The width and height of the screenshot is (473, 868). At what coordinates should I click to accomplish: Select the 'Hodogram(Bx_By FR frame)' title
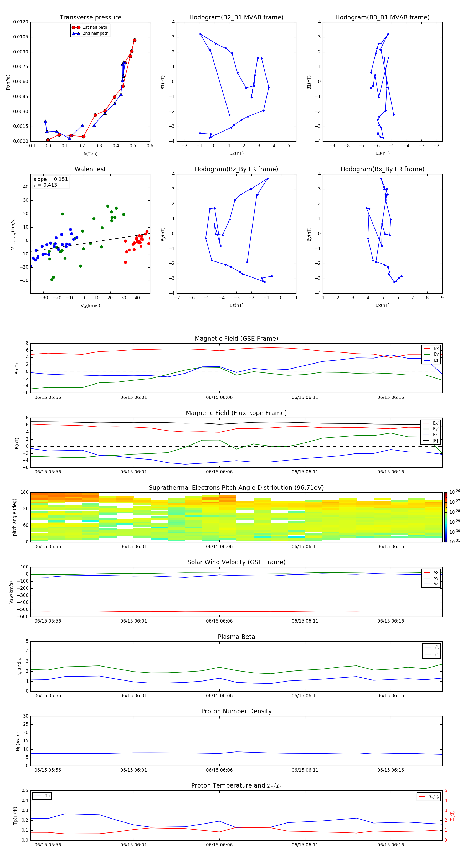point(382,169)
